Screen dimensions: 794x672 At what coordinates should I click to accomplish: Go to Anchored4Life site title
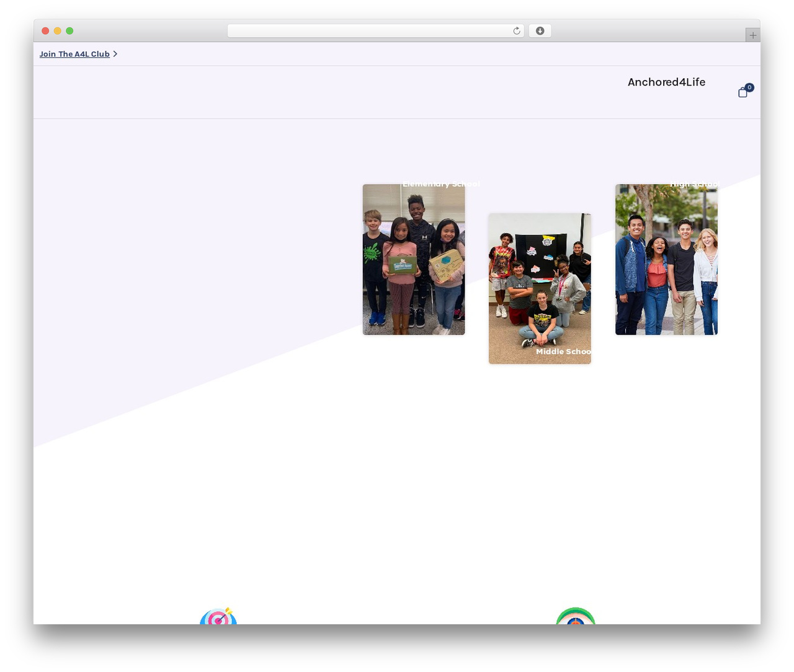pos(666,82)
